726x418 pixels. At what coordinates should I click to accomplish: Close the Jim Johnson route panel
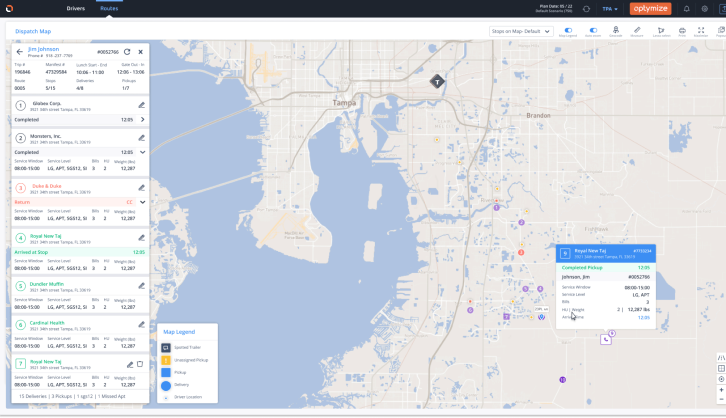coord(141,52)
